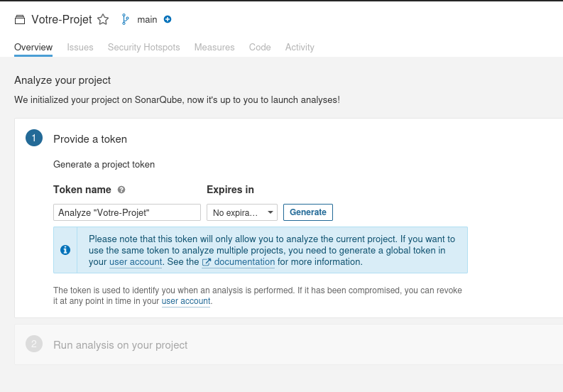
Task: Open the documentation link
Action: (244, 262)
